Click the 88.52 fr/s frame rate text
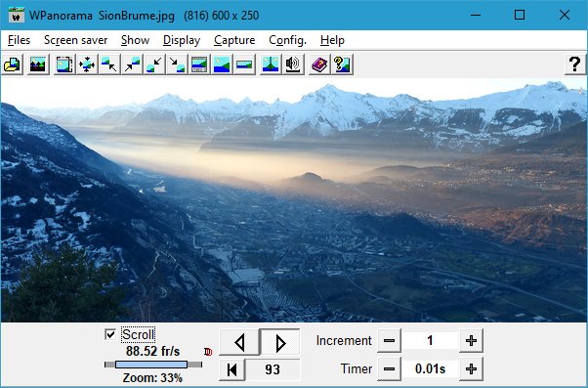The height and width of the screenshot is (388, 588). 152,352
